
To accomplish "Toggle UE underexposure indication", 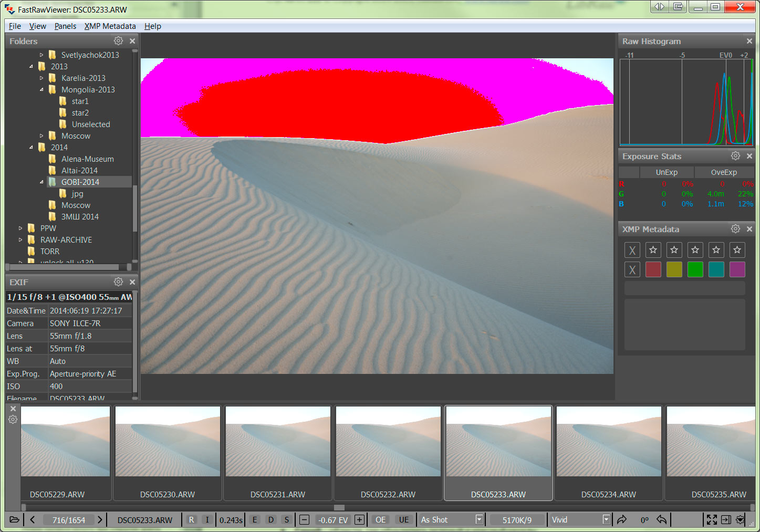I will pyautogui.click(x=403, y=520).
